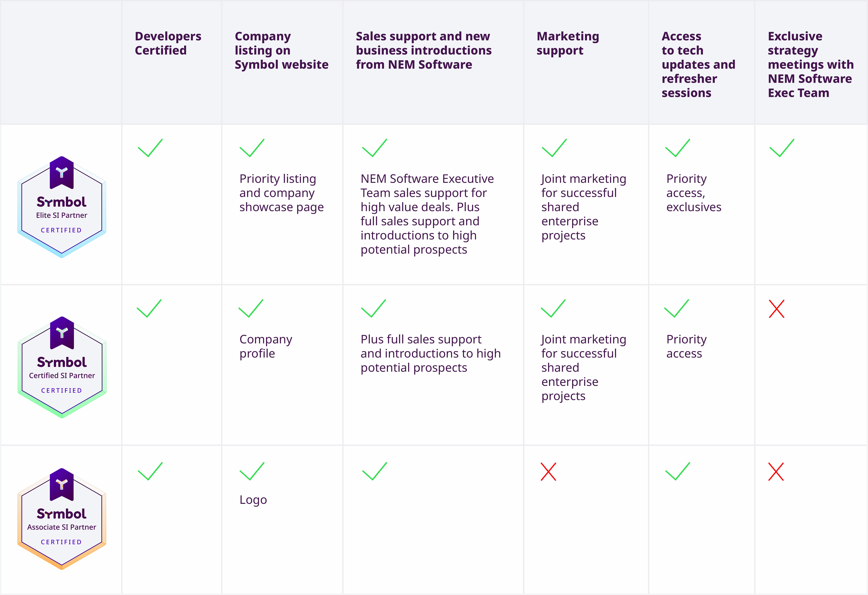The image size is (868, 595).
Task: Click Elite row Exclusive strategy meetings checkmark
Action: (782, 148)
